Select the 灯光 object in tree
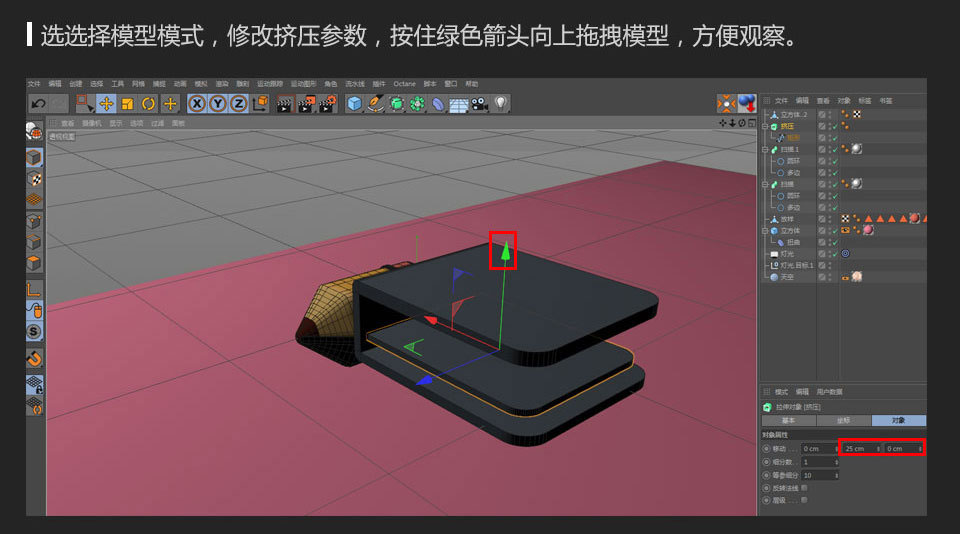Screen dimensions: 960x534 [787, 254]
